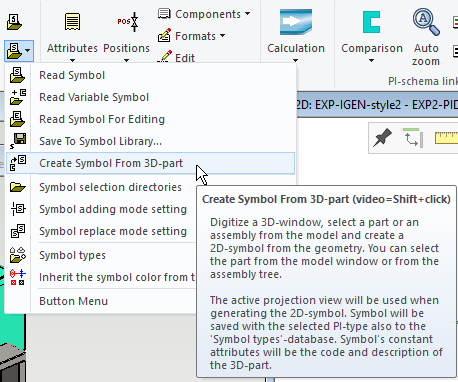
Task: Click the Read Symbol menu icon
Action: point(17,75)
